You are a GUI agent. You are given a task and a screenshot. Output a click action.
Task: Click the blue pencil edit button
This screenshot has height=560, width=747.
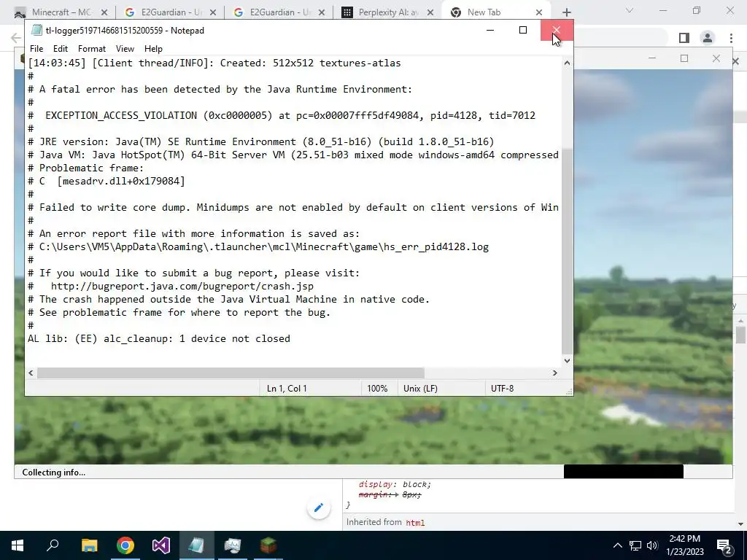coord(319,507)
